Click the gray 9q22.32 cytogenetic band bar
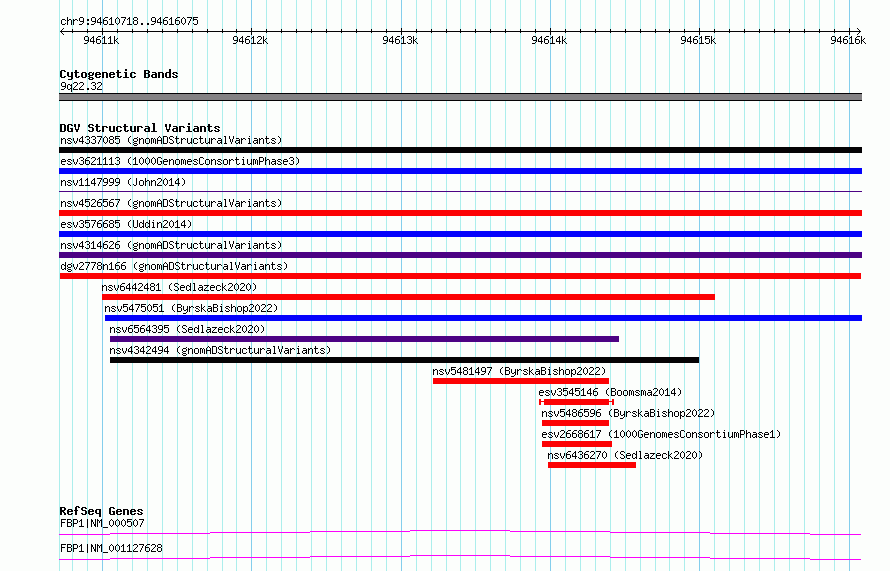This screenshot has width=890, height=571. [x=460, y=97]
